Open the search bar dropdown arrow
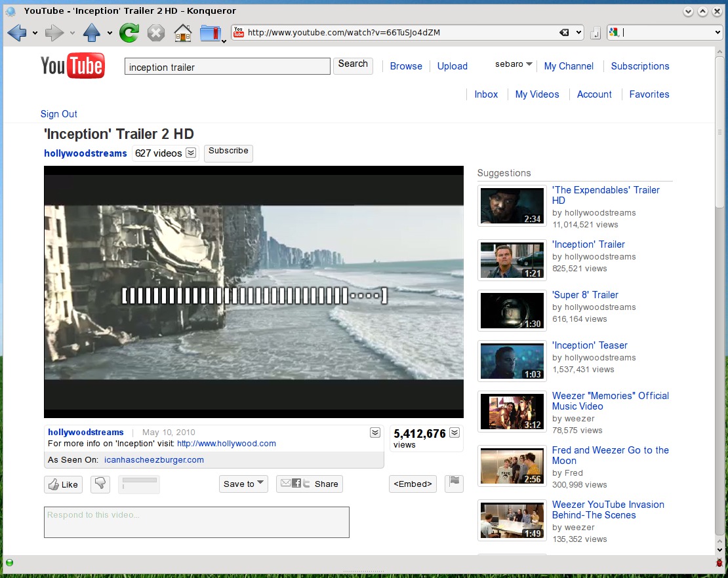Viewport: 728px width, 578px height. point(718,33)
